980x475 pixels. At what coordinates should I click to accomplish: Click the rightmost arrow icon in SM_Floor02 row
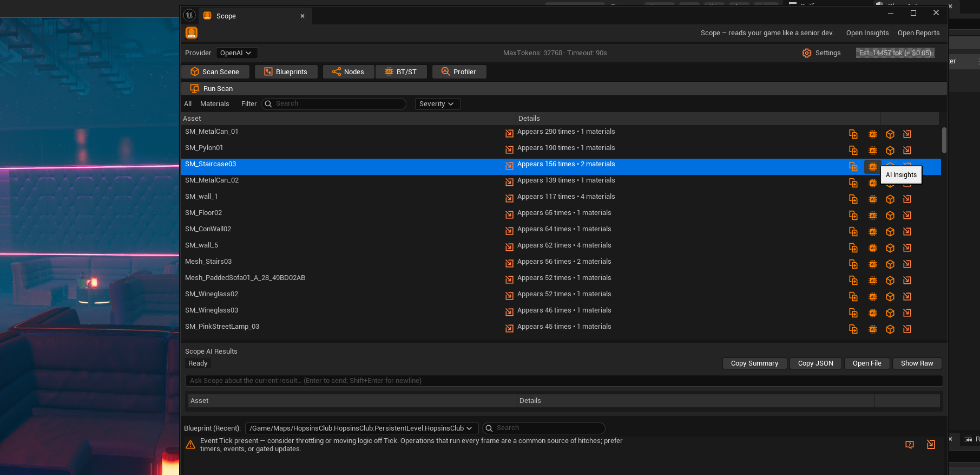pyautogui.click(x=907, y=216)
